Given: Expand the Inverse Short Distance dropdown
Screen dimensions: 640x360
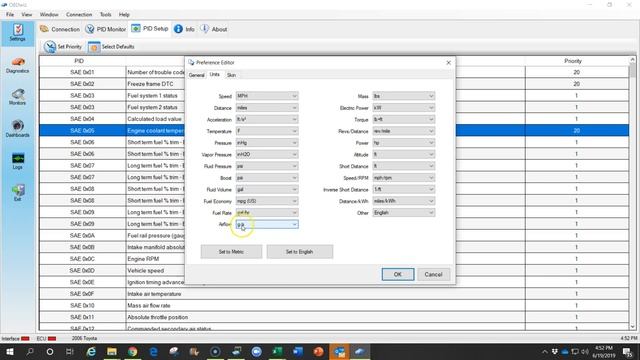Looking at the screenshot, I should coord(404,189).
